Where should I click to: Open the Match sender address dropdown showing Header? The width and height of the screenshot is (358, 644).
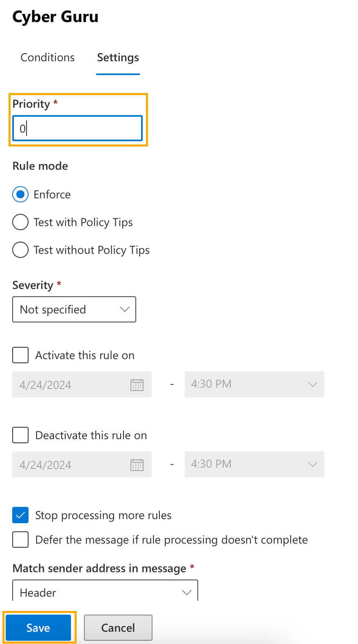pyautogui.click(x=105, y=593)
